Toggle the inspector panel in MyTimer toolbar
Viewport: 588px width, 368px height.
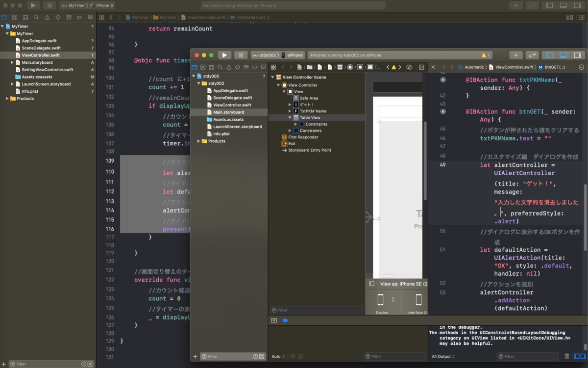pos(578,5)
